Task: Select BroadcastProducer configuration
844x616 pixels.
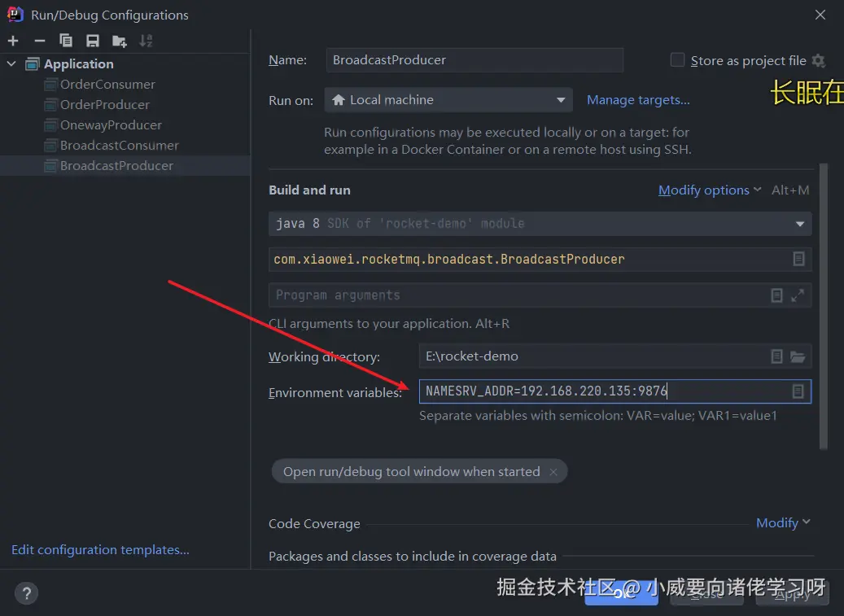Action: (x=117, y=166)
